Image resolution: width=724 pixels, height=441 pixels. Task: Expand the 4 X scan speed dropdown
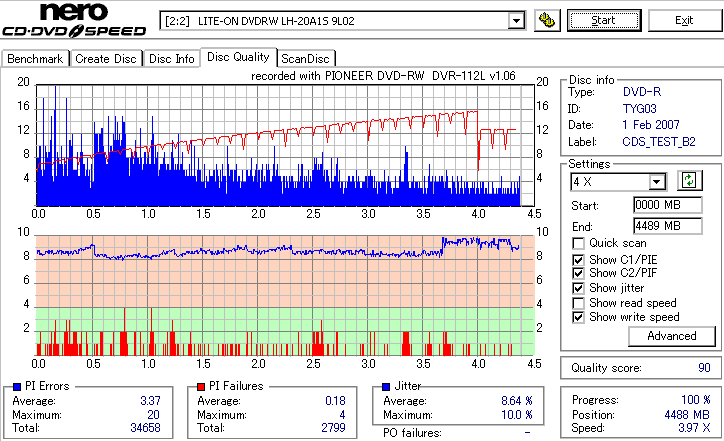click(x=657, y=182)
